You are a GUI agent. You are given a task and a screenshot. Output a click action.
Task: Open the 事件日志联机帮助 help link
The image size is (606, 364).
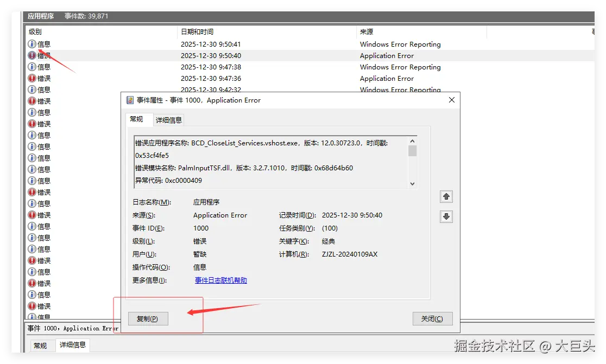[220, 281]
